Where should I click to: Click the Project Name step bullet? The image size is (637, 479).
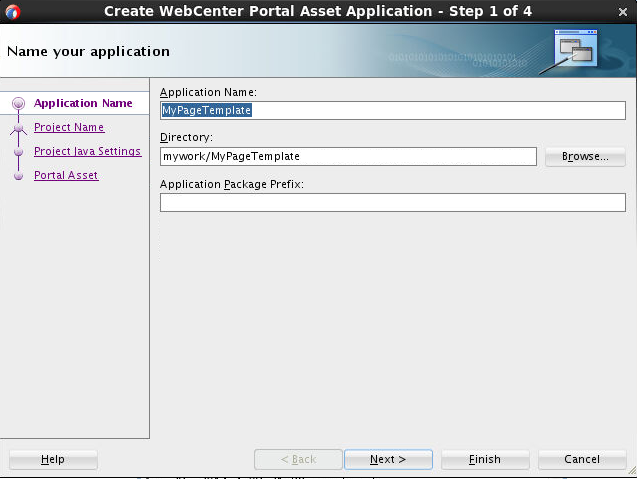18,128
